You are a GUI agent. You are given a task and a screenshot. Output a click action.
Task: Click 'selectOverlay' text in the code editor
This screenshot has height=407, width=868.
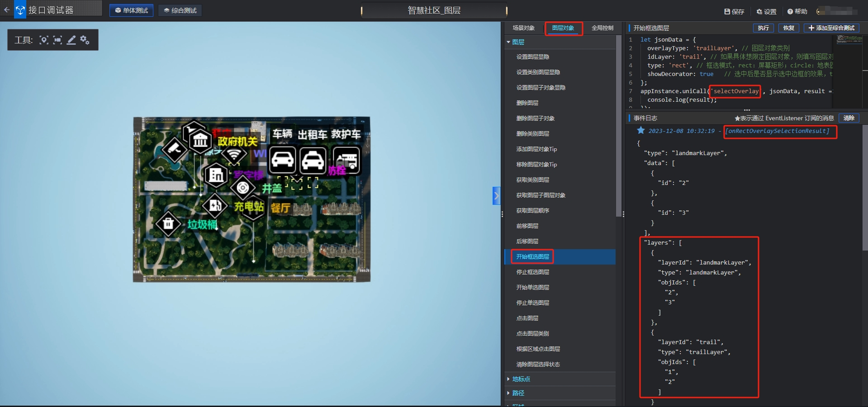tap(736, 91)
